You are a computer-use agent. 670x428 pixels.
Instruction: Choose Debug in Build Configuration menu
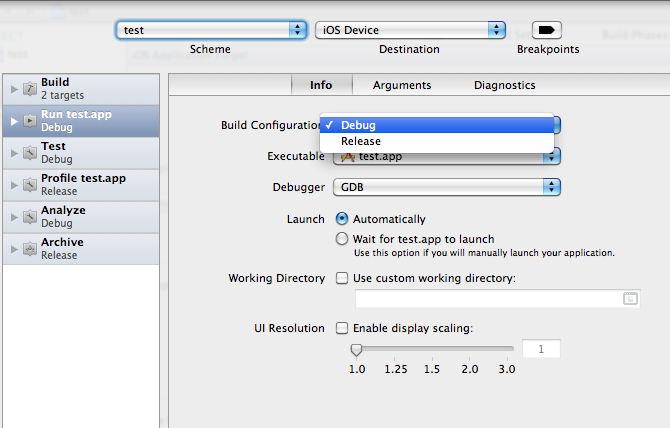(437, 125)
